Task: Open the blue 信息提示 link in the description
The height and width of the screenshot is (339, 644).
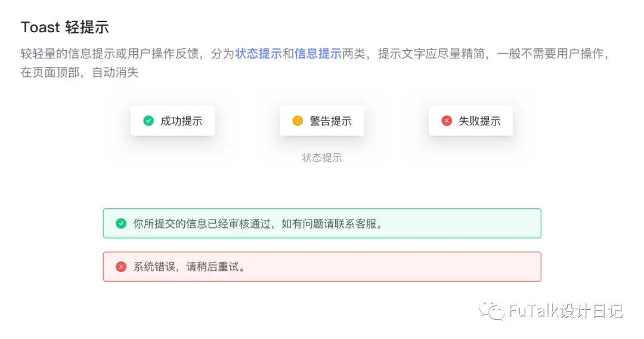Action: [x=318, y=54]
